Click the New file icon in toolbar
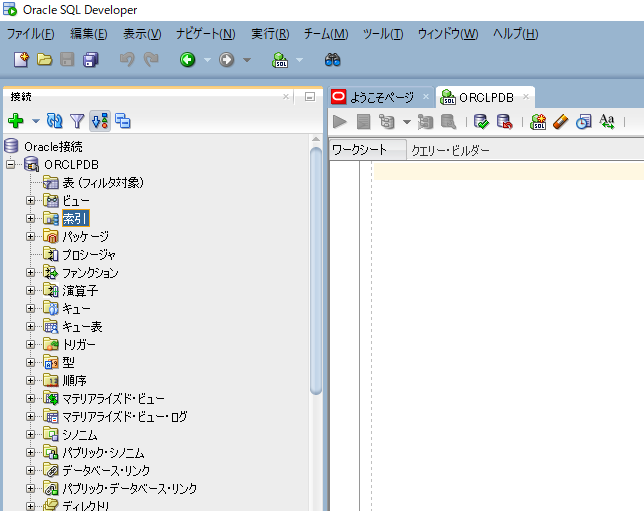 [22, 60]
